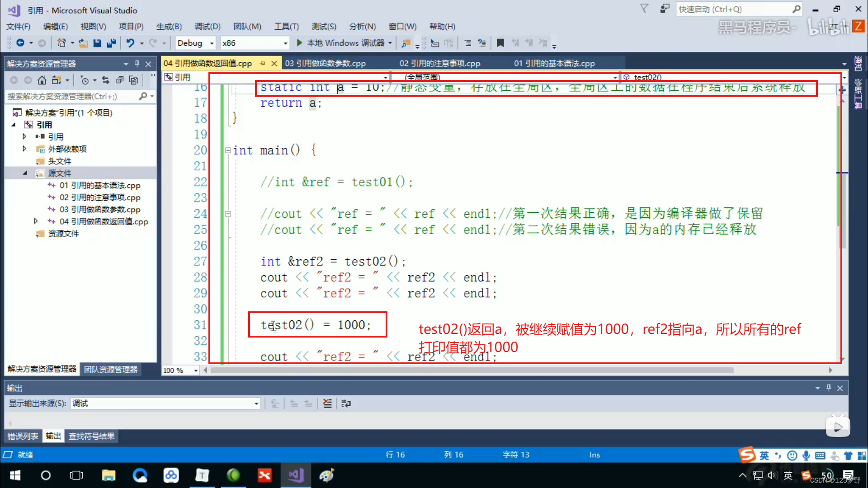
Task: Click the Collapse All icon in Solution Explorer
Action: 120,80
